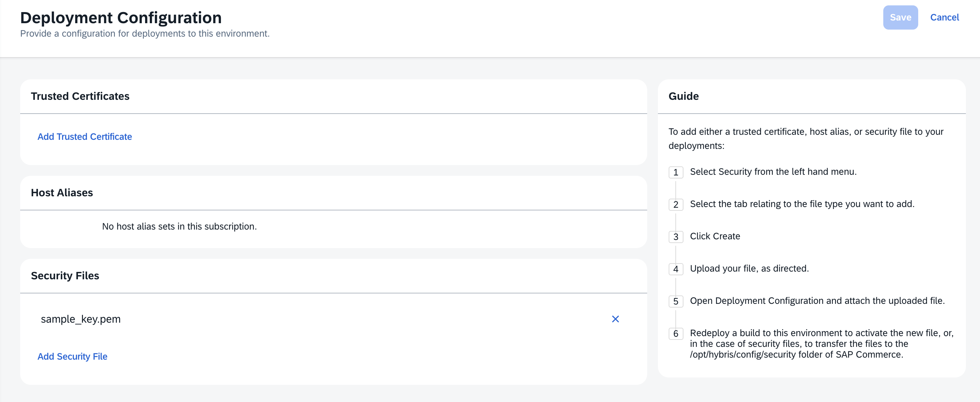The image size is (980, 402).
Task: Save the deployment configuration
Action: (900, 17)
